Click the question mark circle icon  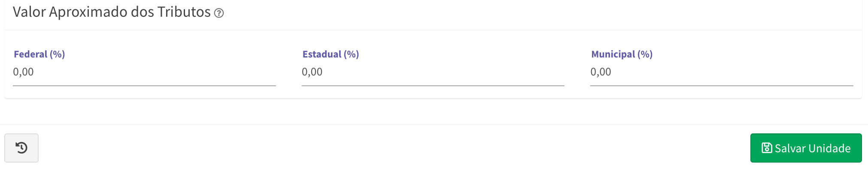(x=219, y=13)
